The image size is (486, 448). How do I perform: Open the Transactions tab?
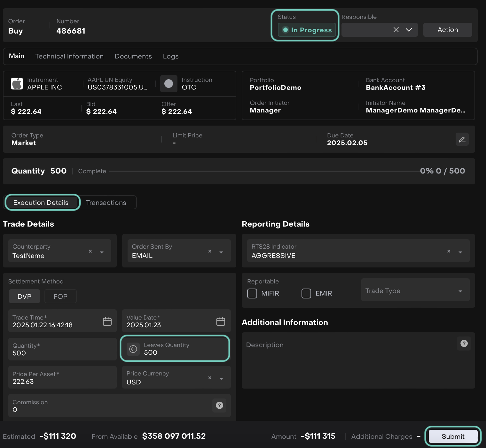click(106, 203)
